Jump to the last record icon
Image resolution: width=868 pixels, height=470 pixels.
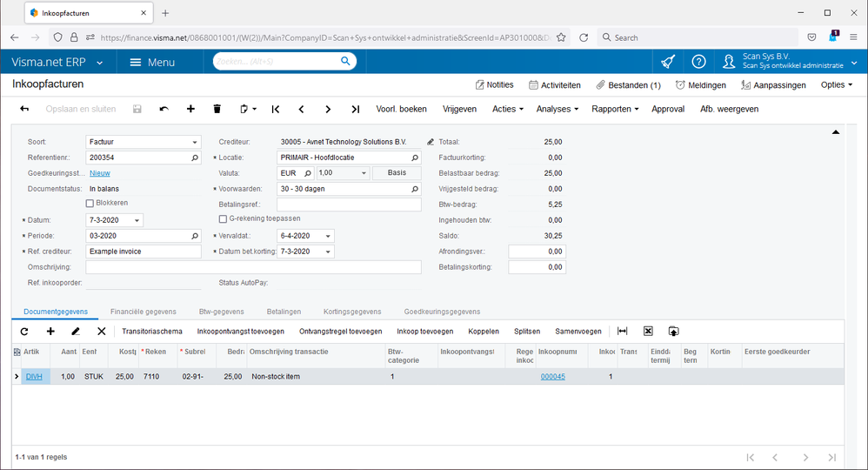pyautogui.click(x=356, y=109)
